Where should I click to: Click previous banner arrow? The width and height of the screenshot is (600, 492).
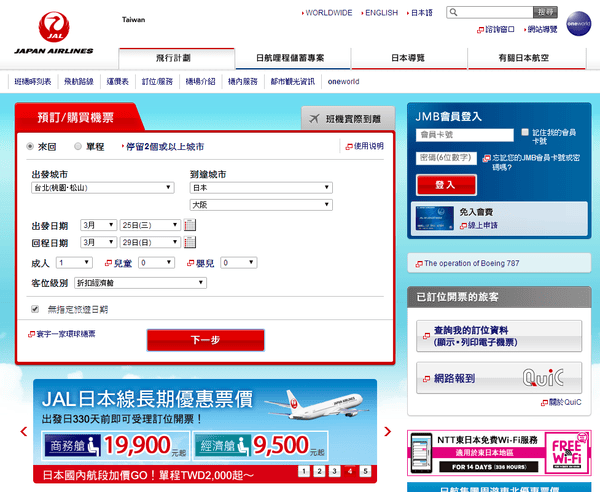click(24, 431)
